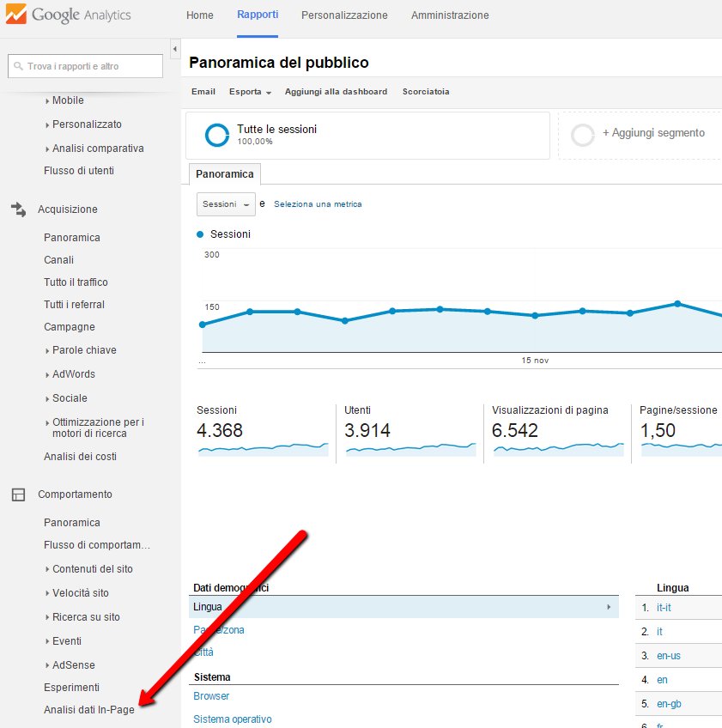Select the Panoramica report tab

[224, 174]
